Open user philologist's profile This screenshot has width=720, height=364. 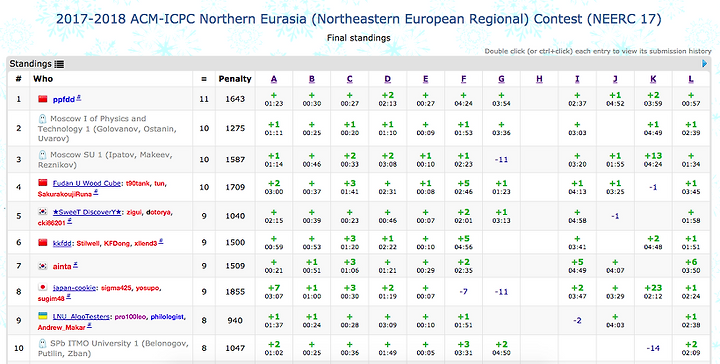[167, 317]
